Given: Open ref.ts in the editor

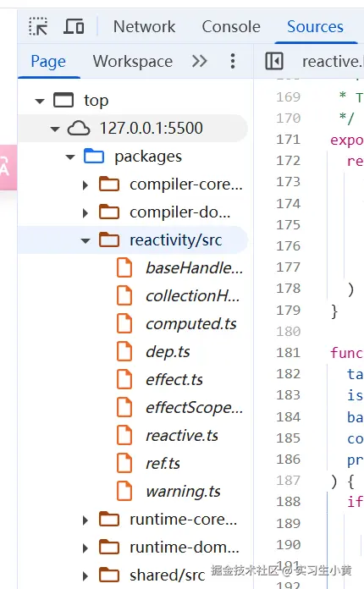Looking at the screenshot, I should (163, 463).
